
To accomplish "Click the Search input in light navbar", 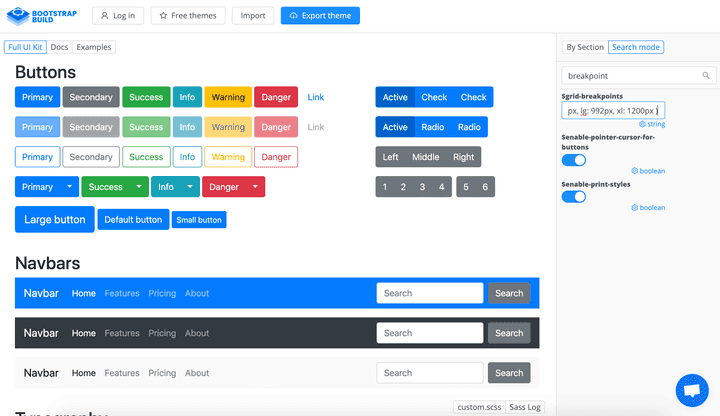I will click(430, 373).
